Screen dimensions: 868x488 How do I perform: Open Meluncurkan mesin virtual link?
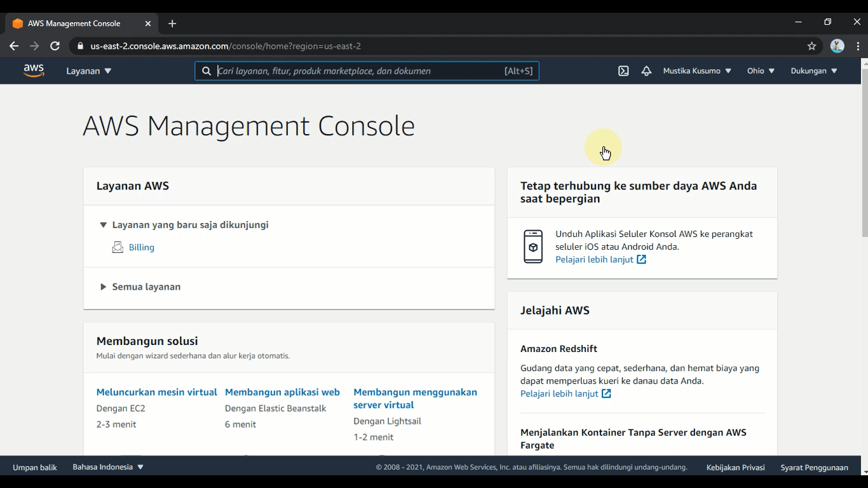click(x=157, y=392)
